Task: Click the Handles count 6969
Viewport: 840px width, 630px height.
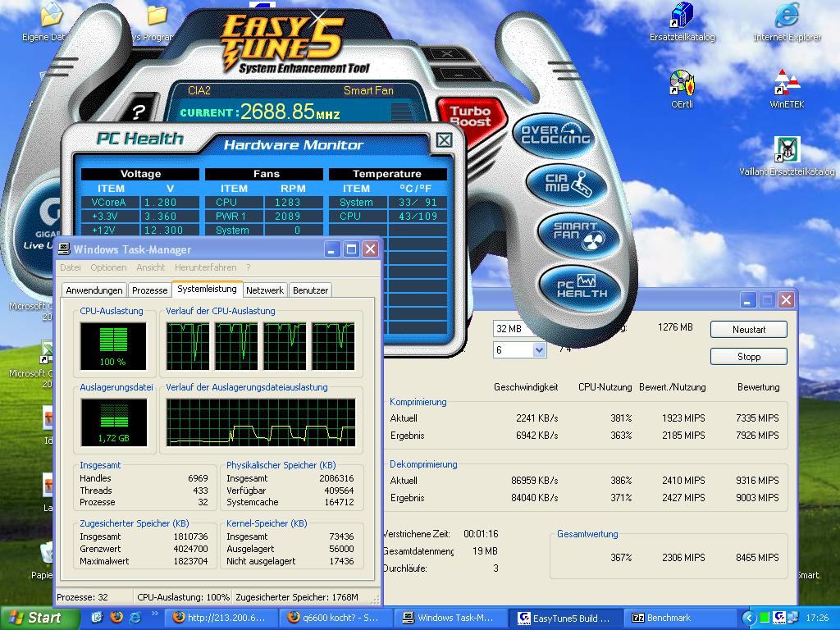Action: (198, 478)
